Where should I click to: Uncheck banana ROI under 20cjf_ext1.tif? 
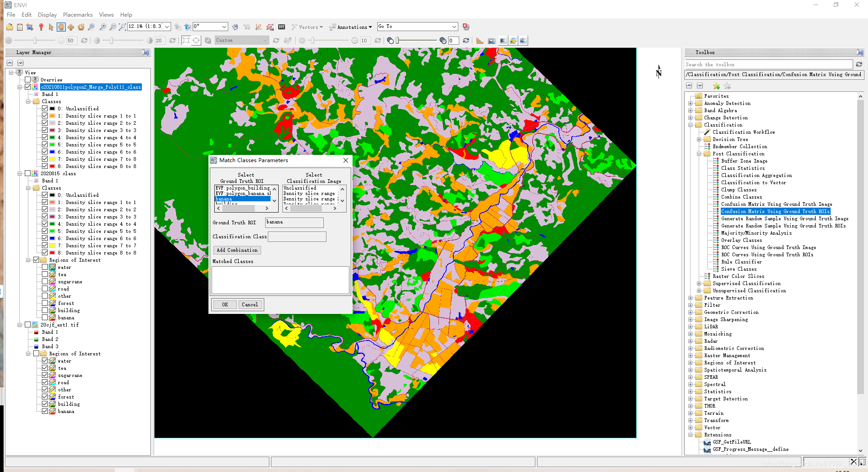45,411
